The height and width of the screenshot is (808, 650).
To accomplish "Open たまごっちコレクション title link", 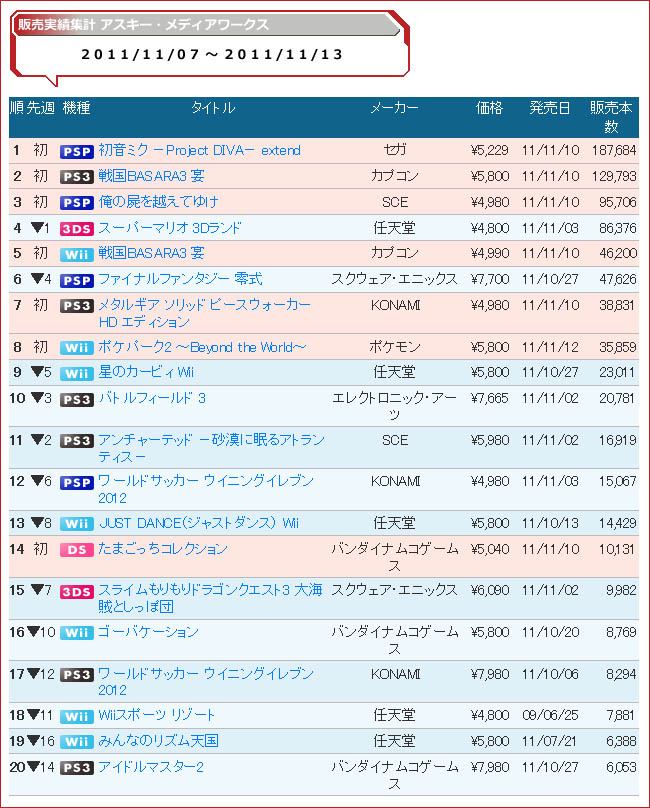I will (163, 549).
